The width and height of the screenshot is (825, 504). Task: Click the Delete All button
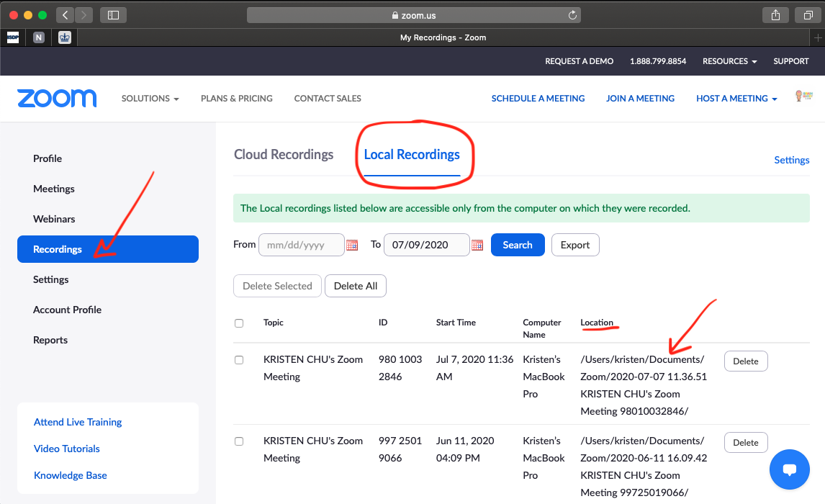[356, 286]
